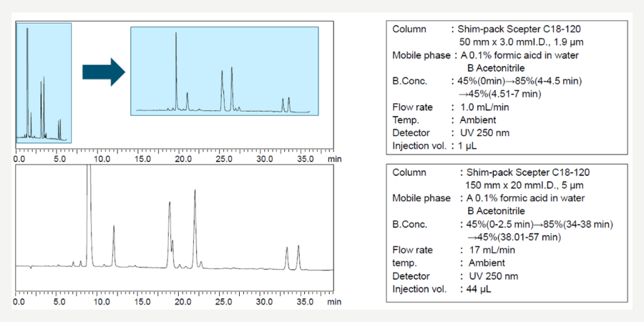Click the '20.0' label on lower time axis
The image size is (644, 322).
pyautogui.click(x=182, y=302)
